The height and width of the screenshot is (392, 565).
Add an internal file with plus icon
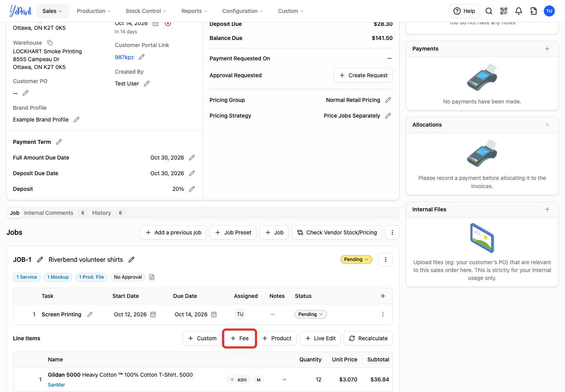(x=547, y=209)
